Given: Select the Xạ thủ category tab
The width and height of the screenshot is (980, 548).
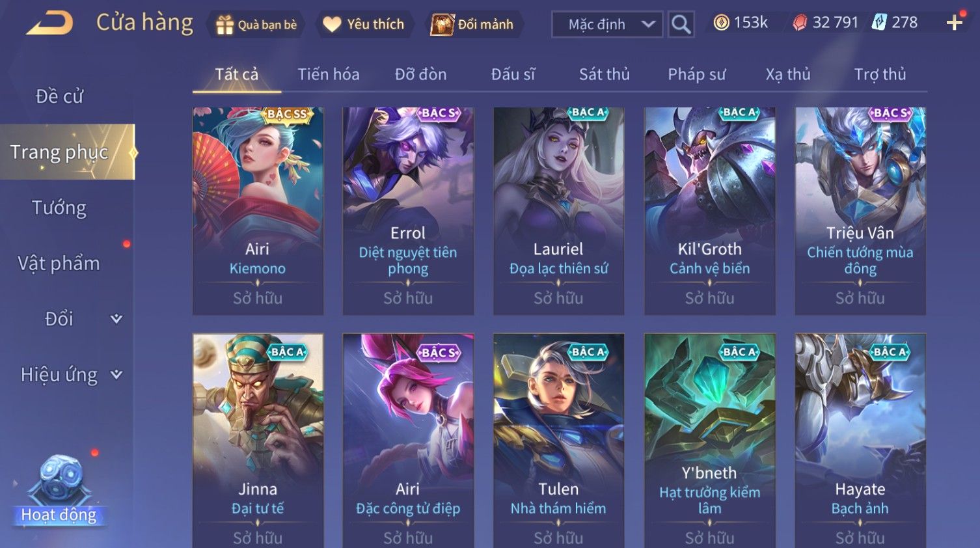Looking at the screenshot, I should (x=788, y=74).
